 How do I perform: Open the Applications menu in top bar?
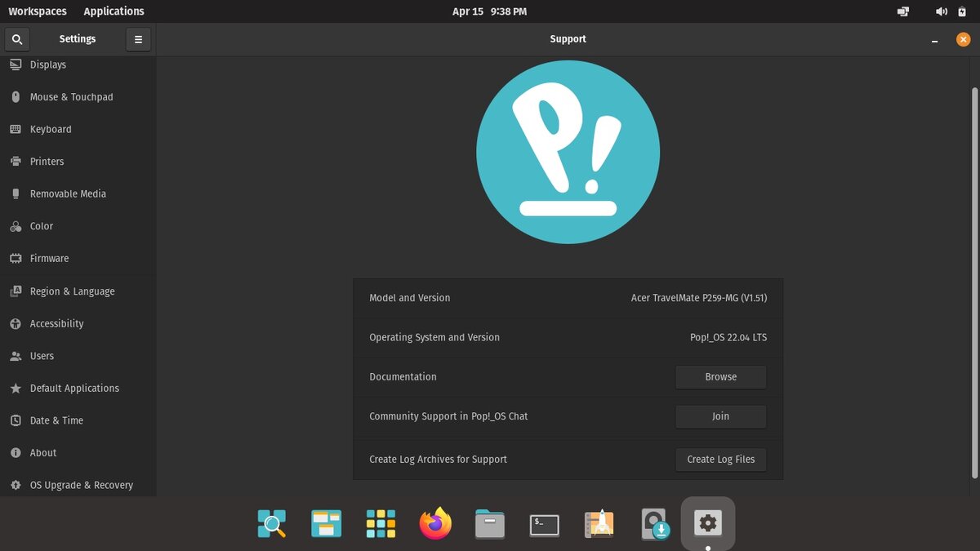(x=114, y=11)
